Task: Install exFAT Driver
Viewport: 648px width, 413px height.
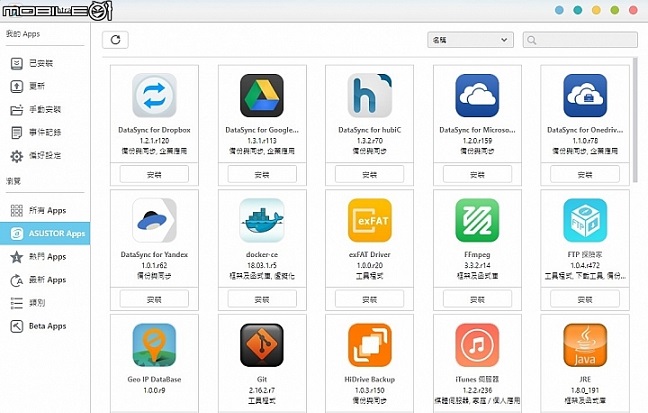Action: (369, 299)
